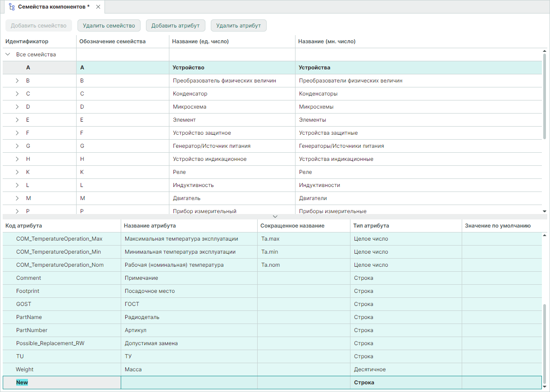The image size is (550, 392).
Task: Expand family M Двигатель row
Action: pyautogui.click(x=17, y=198)
